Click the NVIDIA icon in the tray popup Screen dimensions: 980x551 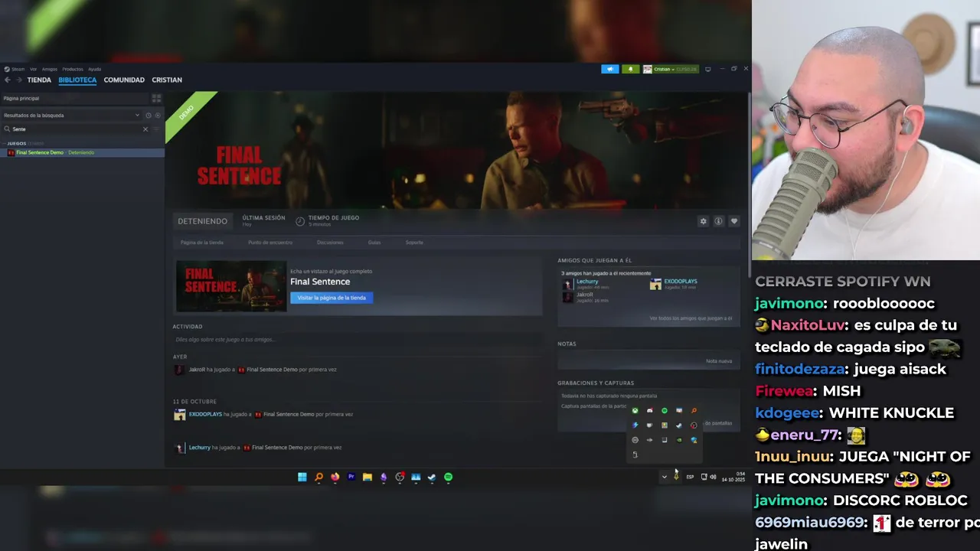point(679,440)
